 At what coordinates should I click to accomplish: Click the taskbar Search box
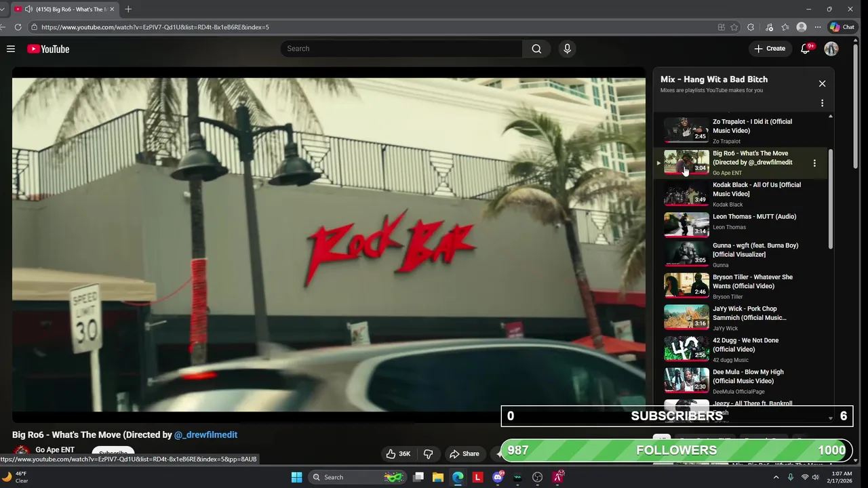point(357,477)
